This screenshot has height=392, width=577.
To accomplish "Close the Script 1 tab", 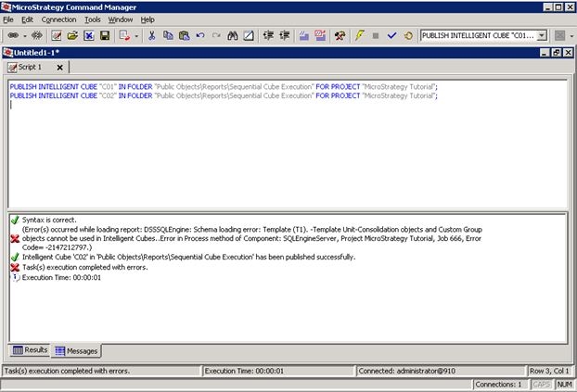I will click(59, 68).
